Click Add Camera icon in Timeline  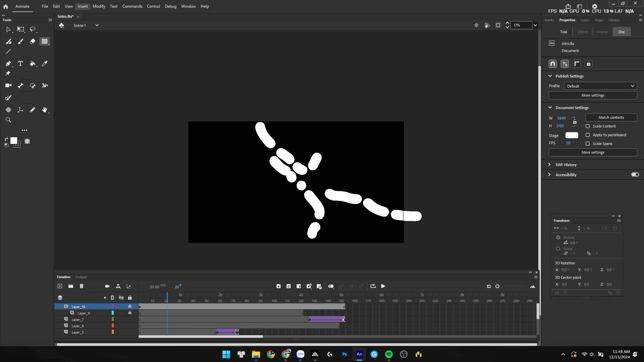tap(107, 286)
